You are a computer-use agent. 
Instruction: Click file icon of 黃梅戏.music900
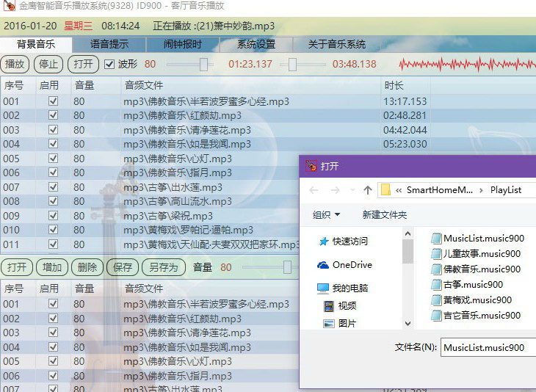pos(436,300)
